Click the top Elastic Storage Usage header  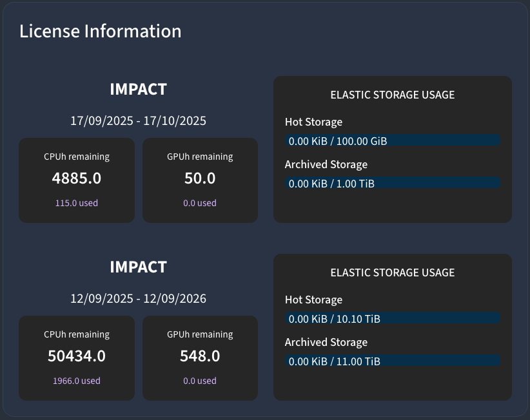click(392, 95)
